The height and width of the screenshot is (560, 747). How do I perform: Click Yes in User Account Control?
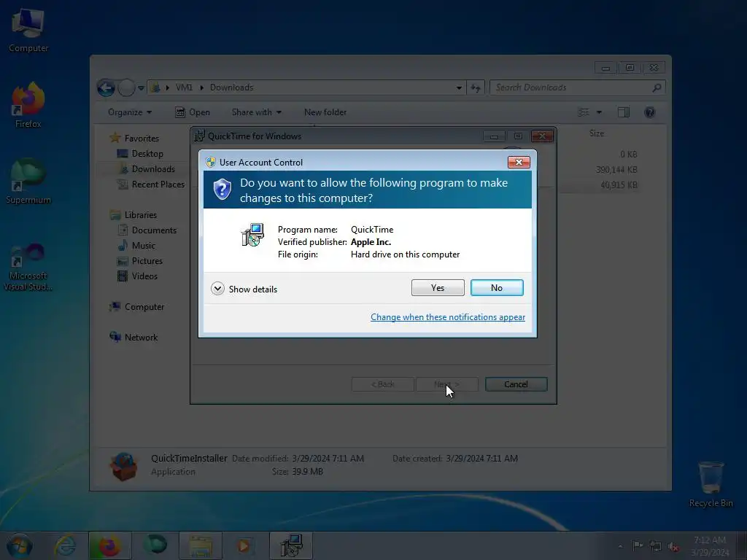[438, 287]
